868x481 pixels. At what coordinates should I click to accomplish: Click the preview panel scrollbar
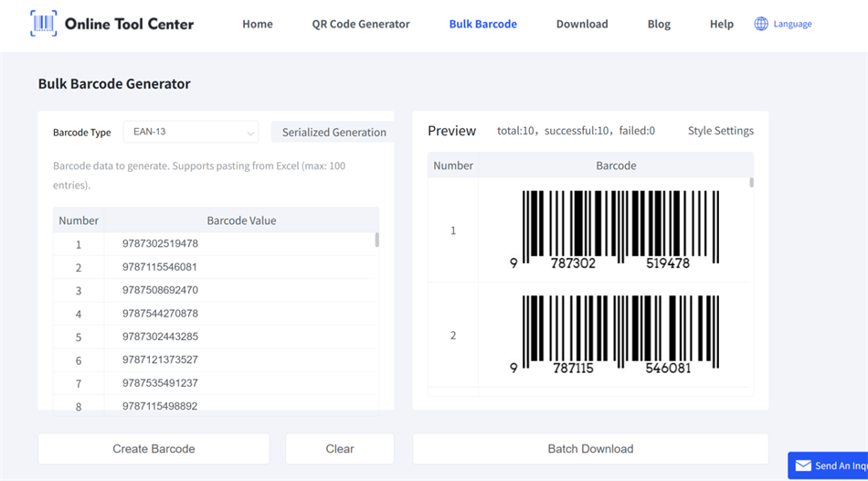click(x=751, y=183)
